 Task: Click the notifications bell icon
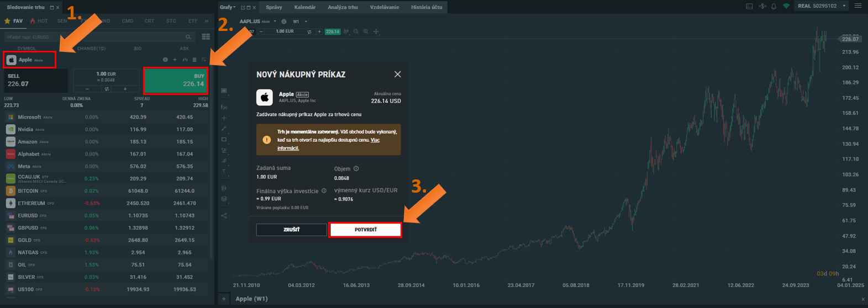click(x=774, y=7)
